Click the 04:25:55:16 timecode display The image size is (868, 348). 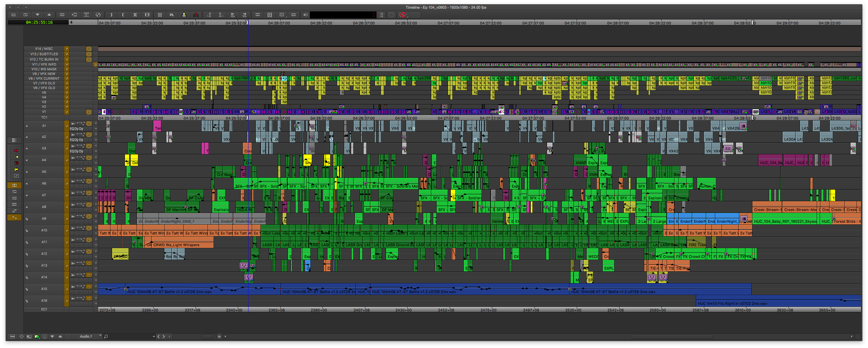coord(39,22)
